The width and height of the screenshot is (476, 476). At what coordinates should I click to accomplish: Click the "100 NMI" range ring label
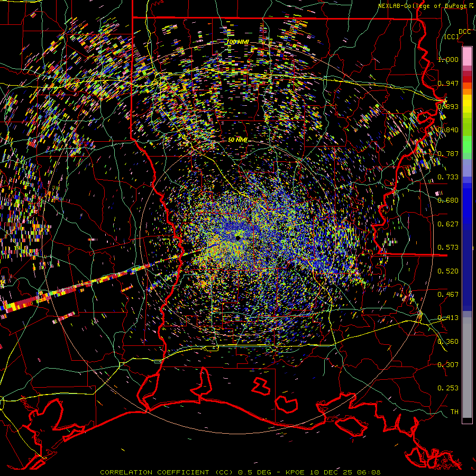(238, 42)
